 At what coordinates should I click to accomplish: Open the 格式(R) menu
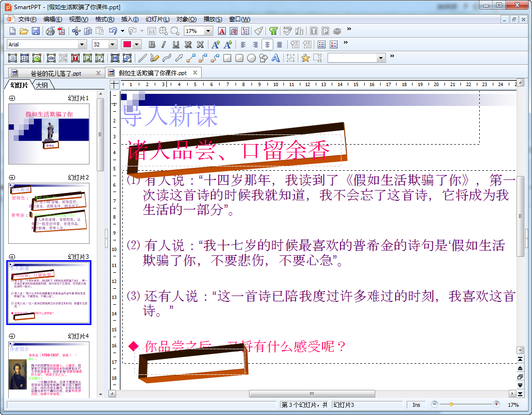[104, 19]
